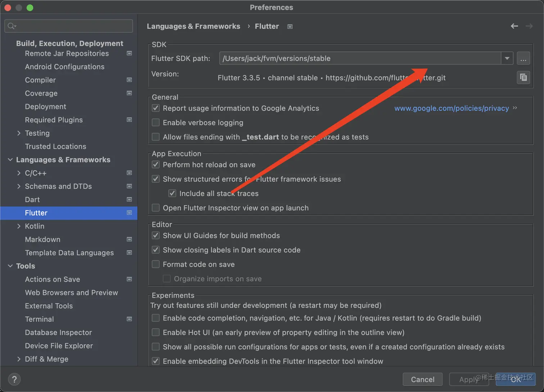Uncheck Include all stack traces
The height and width of the screenshot is (392, 544).
(x=172, y=193)
